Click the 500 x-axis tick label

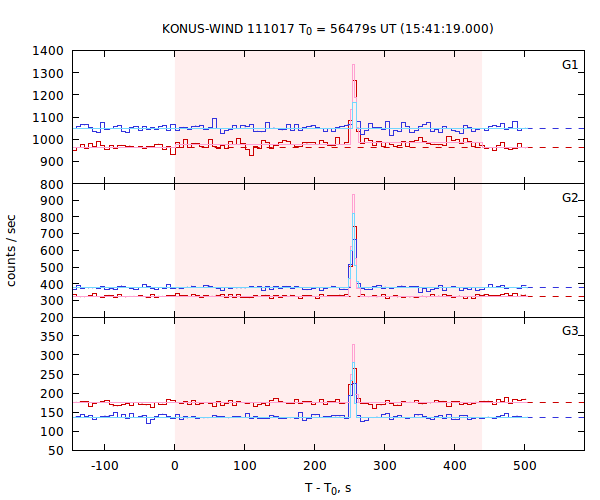click(x=525, y=466)
